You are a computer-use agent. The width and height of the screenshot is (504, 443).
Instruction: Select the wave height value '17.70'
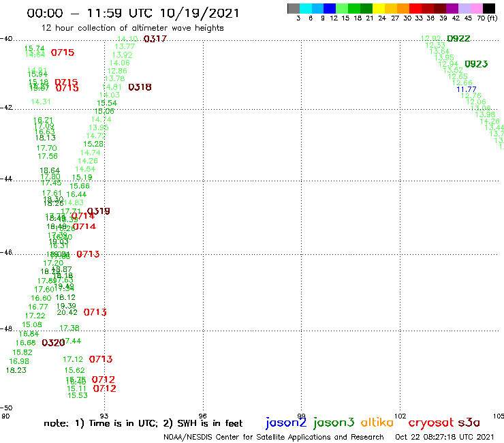tap(46, 148)
